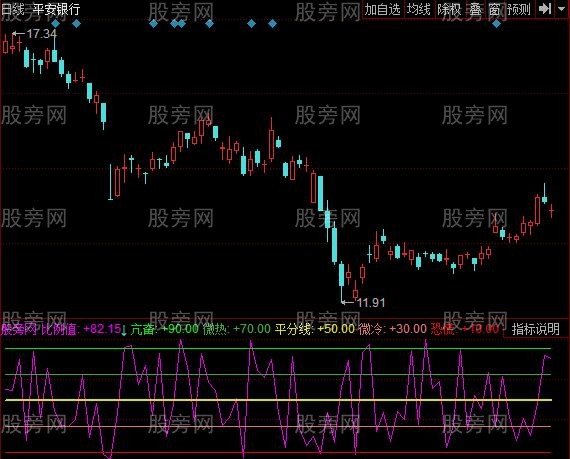Open the 预测 forecast button
The image size is (570, 459).
click(519, 9)
